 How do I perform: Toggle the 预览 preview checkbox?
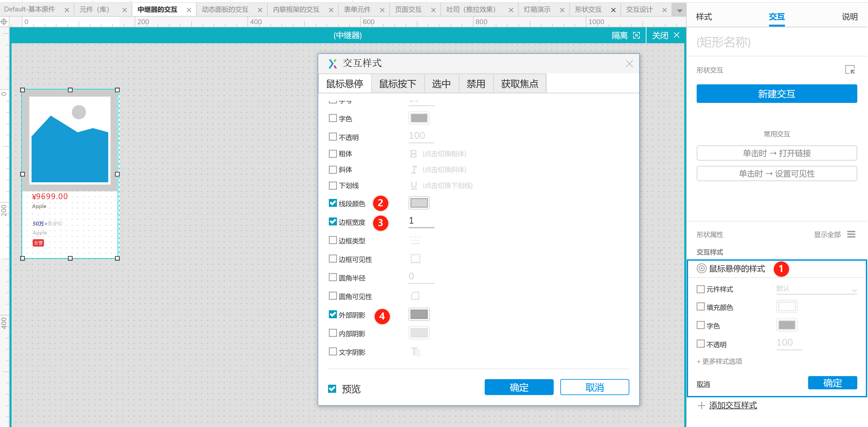332,389
